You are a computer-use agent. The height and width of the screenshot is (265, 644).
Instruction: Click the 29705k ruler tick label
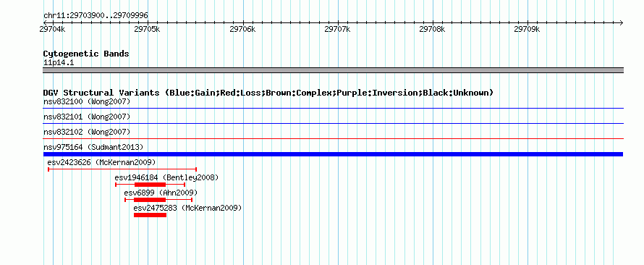coord(148,29)
